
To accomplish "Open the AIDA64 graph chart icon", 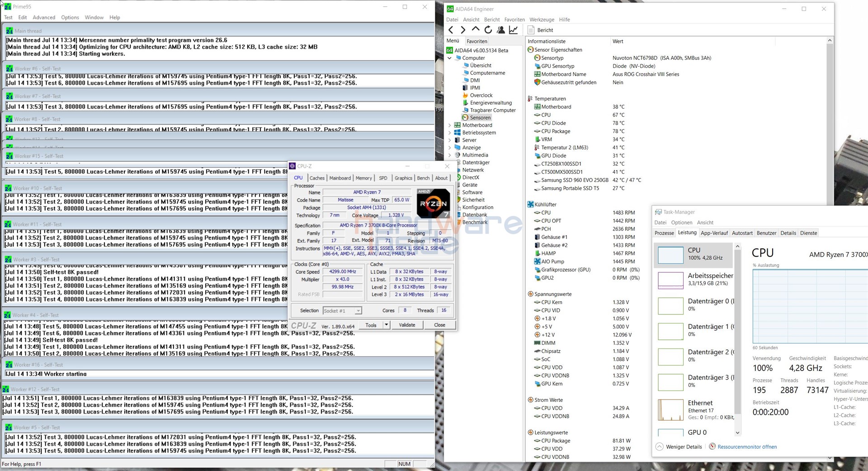I will pos(513,30).
